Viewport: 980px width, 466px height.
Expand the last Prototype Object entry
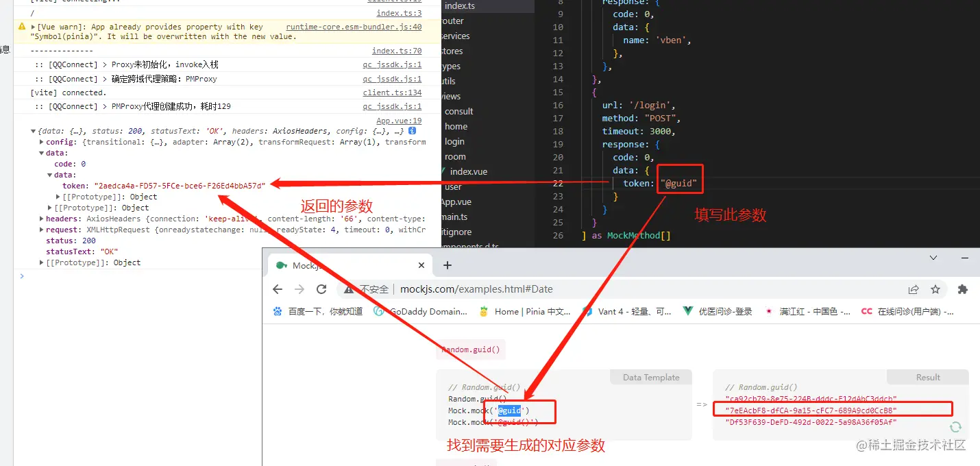(42, 262)
